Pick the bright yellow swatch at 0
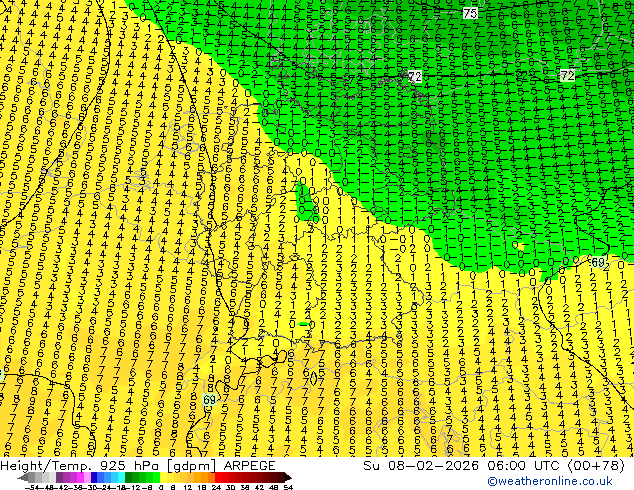The image size is (634, 490). 163,477
